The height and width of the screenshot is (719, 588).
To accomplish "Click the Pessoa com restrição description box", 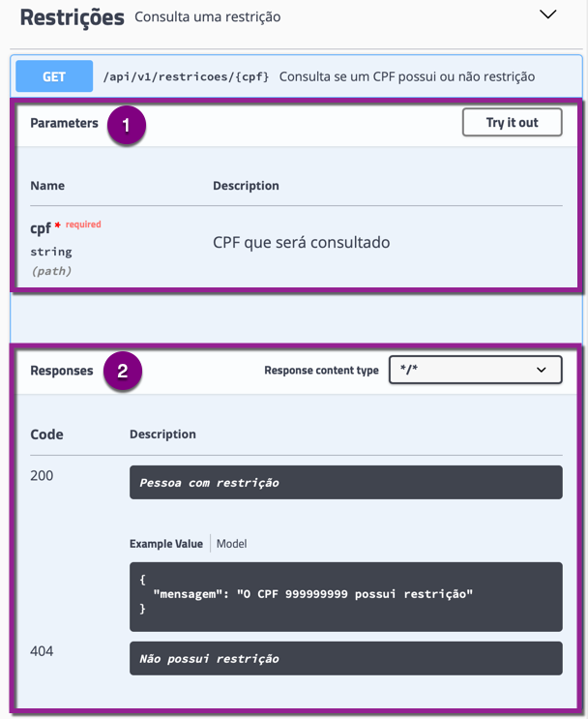I will [346, 482].
